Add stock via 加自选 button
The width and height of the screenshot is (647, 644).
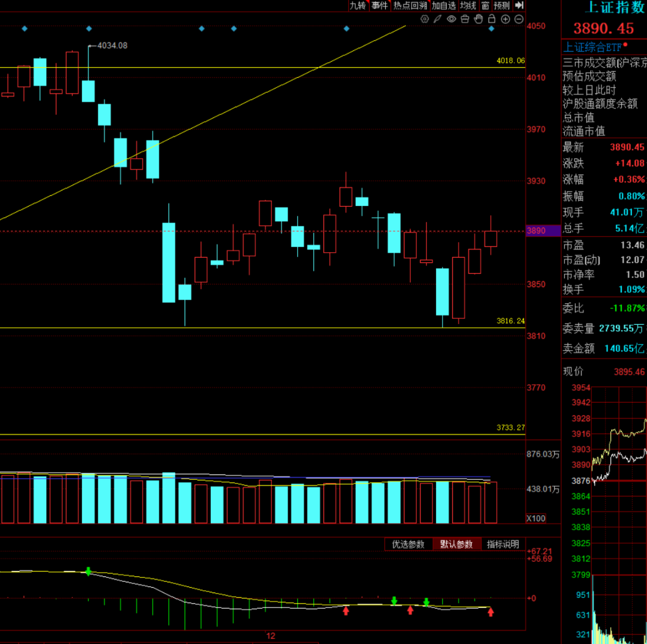[x=444, y=5]
